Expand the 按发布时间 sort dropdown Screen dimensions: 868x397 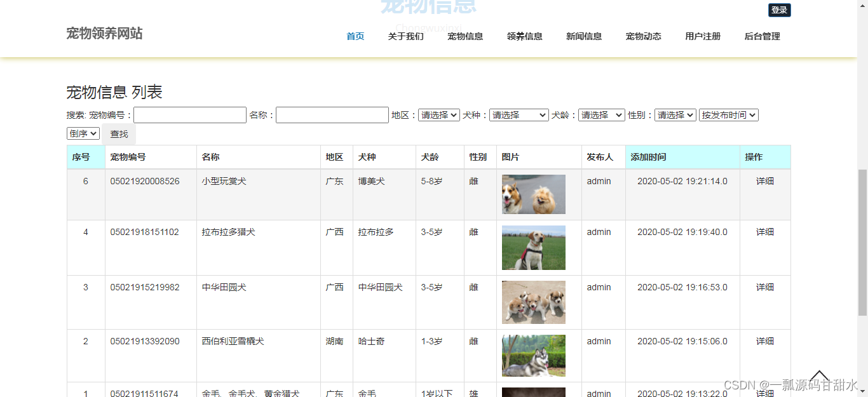click(x=729, y=115)
